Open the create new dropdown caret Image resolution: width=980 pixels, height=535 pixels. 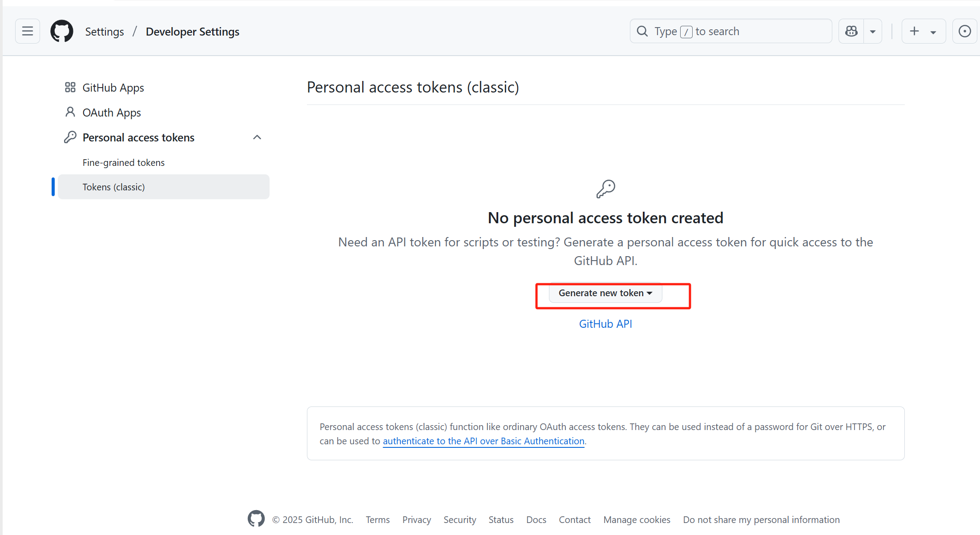pos(933,32)
